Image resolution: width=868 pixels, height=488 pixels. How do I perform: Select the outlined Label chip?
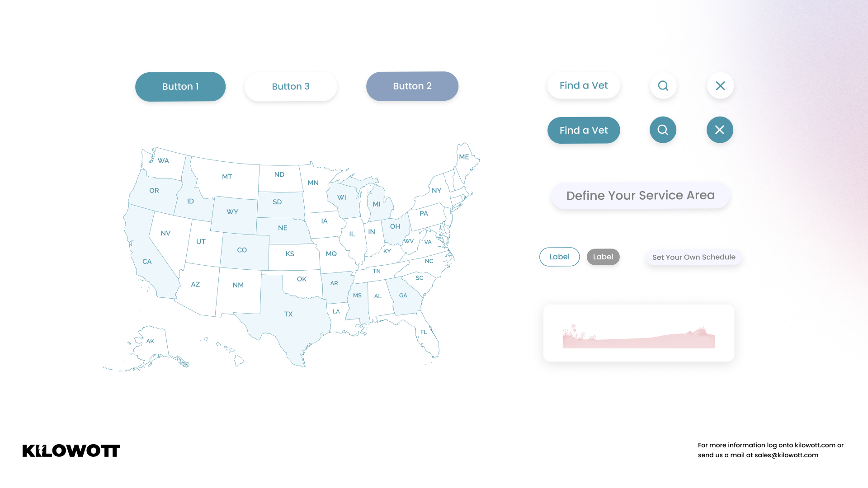[559, 257]
